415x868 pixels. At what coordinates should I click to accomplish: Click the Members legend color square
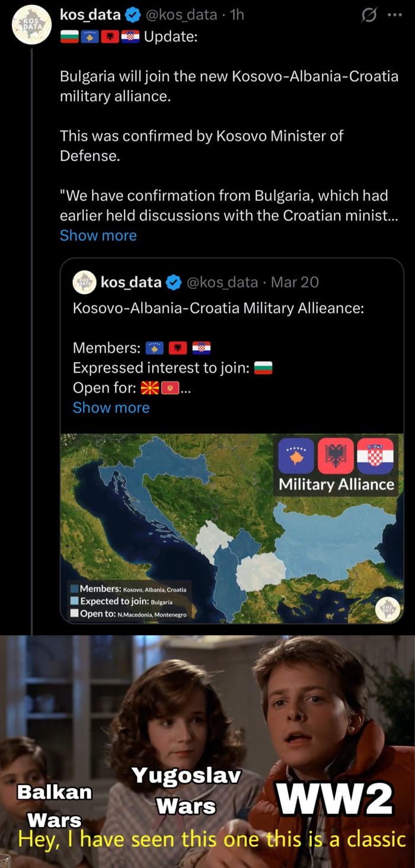click(x=74, y=589)
